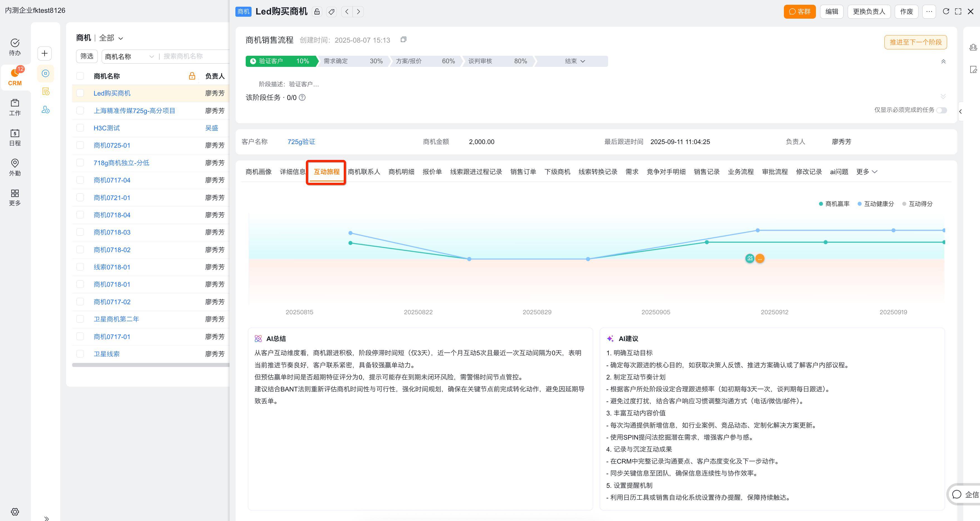Click the tag icon next to Led购买商机

click(331, 12)
